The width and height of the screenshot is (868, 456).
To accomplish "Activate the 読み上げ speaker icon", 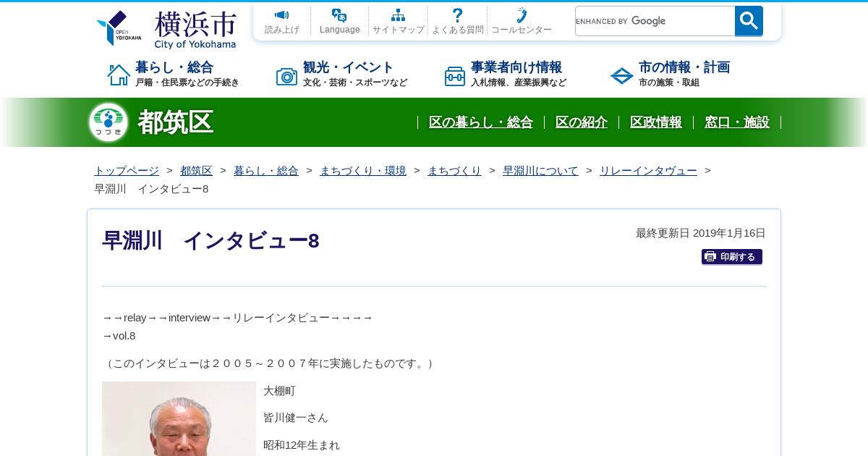I will (x=281, y=15).
